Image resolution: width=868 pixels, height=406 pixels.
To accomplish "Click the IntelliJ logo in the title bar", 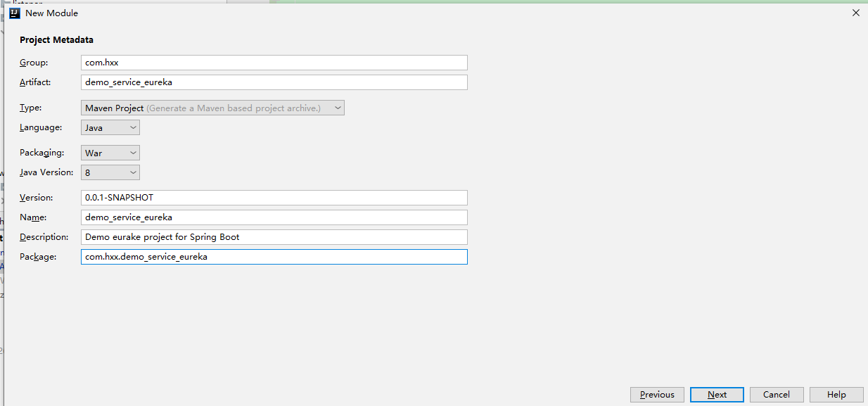I will (14, 13).
